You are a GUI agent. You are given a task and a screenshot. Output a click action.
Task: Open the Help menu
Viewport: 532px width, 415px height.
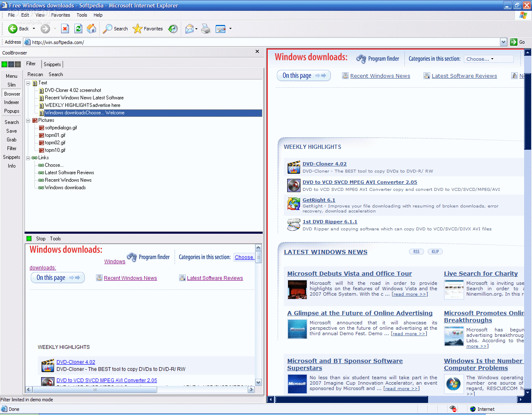click(98, 15)
